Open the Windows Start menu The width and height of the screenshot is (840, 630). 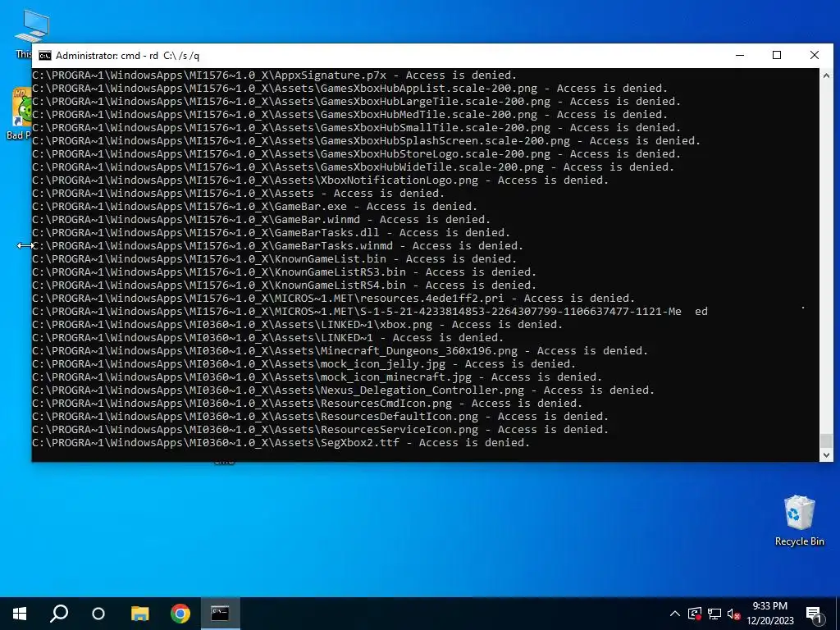(20, 614)
